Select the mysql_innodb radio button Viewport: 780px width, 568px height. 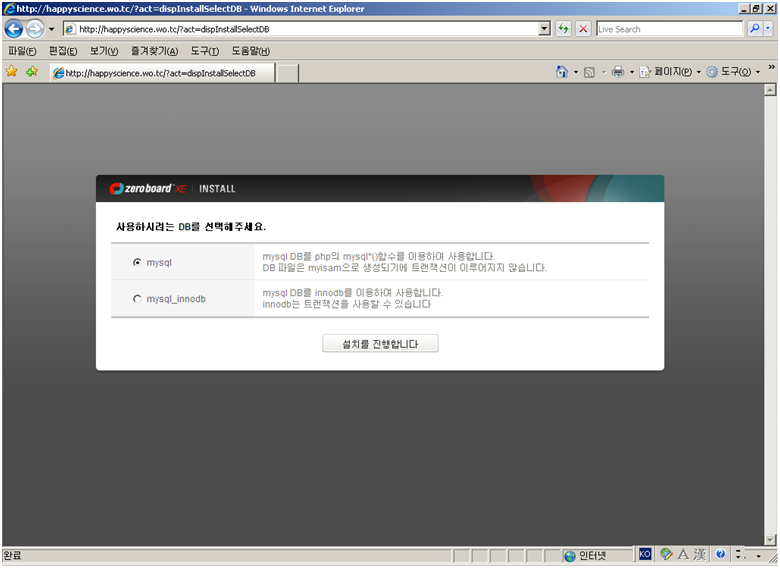click(x=137, y=299)
